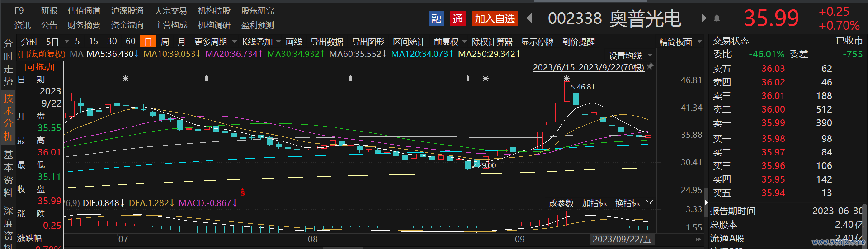Click the 卖一 price 35.99 row
Viewport: 868px width, 249px height.
point(787,123)
